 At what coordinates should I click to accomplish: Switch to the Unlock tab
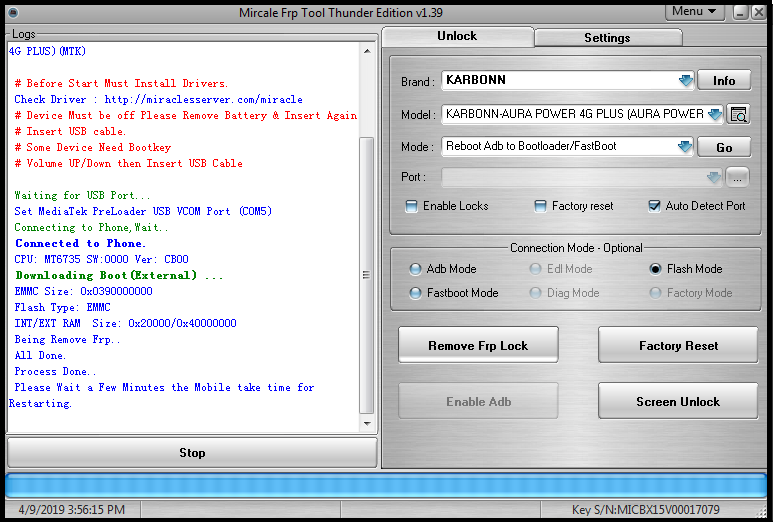click(x=457, y=36)
